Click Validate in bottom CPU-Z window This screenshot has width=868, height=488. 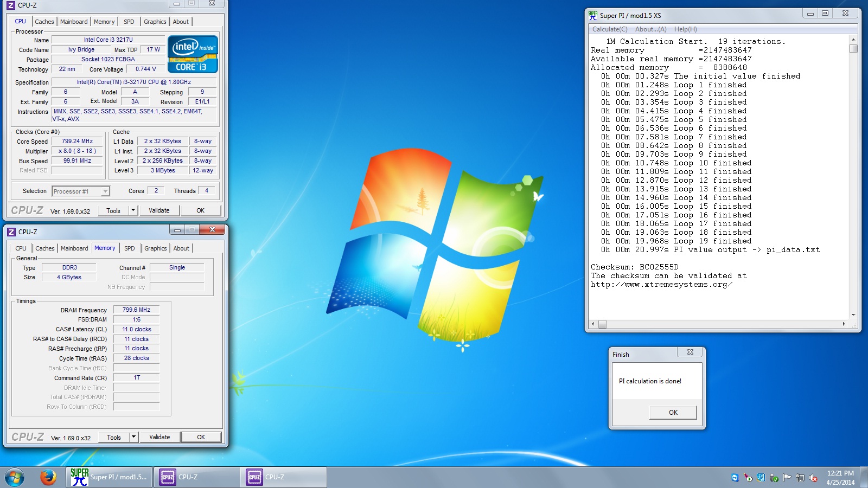click(x=159, y=437)
